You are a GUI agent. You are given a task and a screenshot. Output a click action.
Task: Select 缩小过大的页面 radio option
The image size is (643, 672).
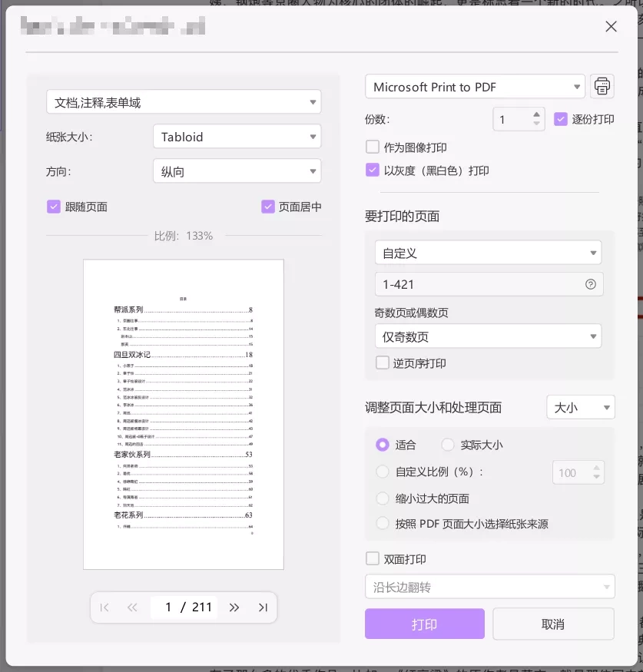383,498
